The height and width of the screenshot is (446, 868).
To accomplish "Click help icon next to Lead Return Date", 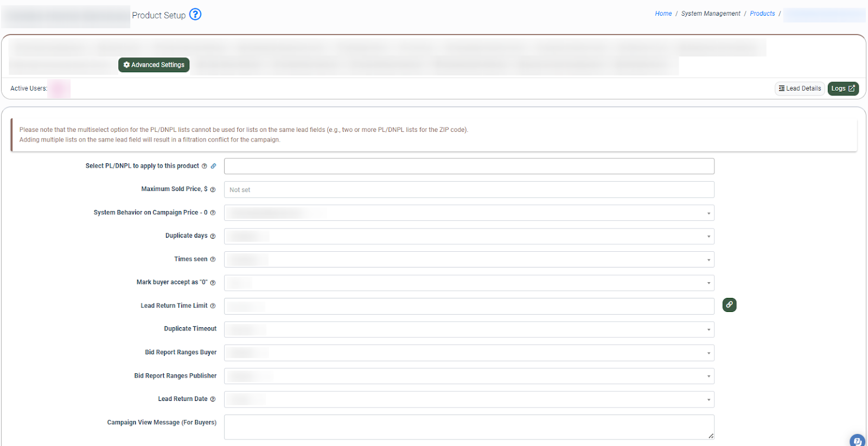I will click(213, 399).
